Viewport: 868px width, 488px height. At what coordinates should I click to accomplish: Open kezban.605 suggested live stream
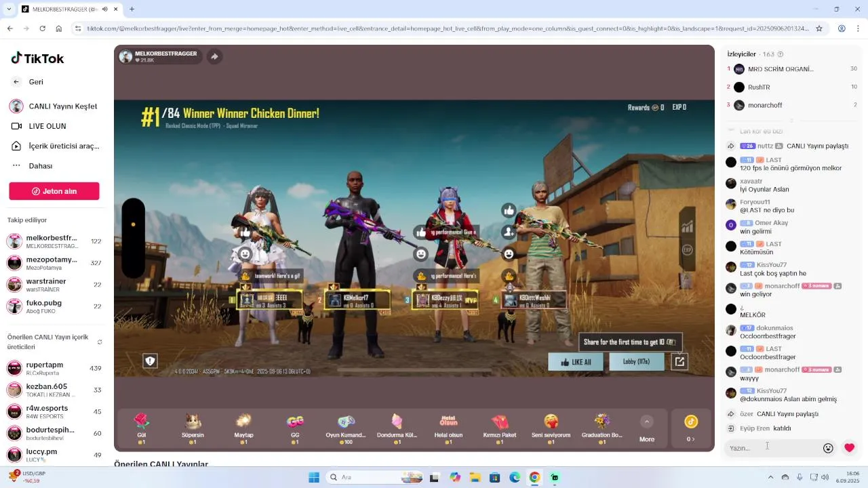[x=54, y=390]
